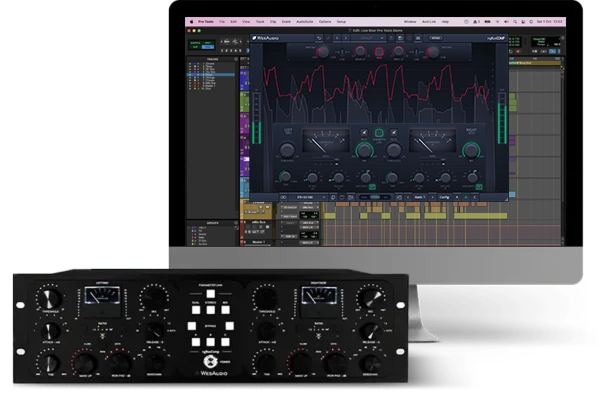Select snapshot A in plugin footer
The width and height of the screenshot is (600, 404).
(x=457, y=197)
